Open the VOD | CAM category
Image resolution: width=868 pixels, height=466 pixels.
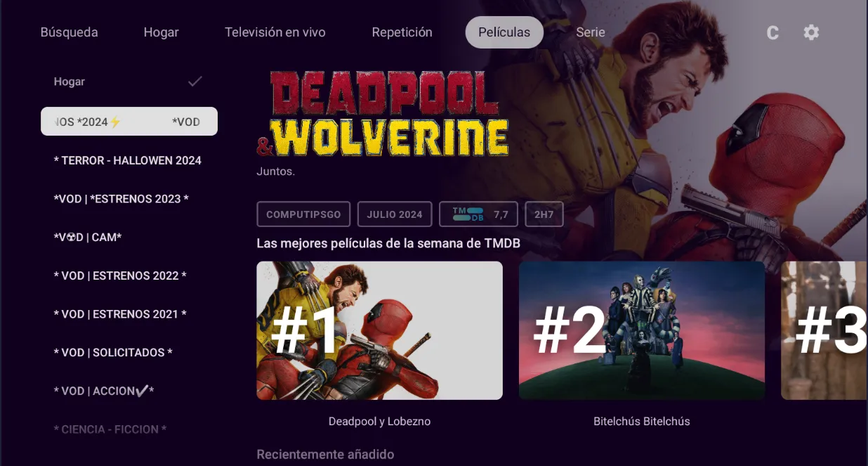tap(88, 238)
